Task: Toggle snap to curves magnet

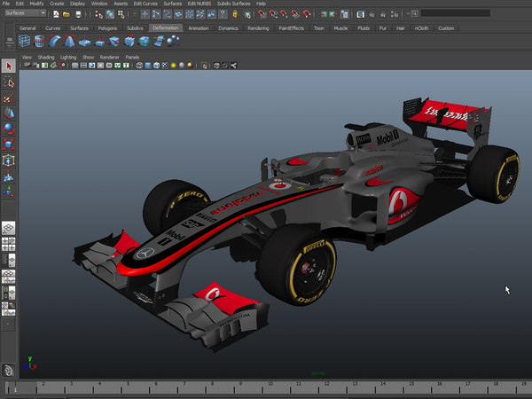Action: coord(273,14)
